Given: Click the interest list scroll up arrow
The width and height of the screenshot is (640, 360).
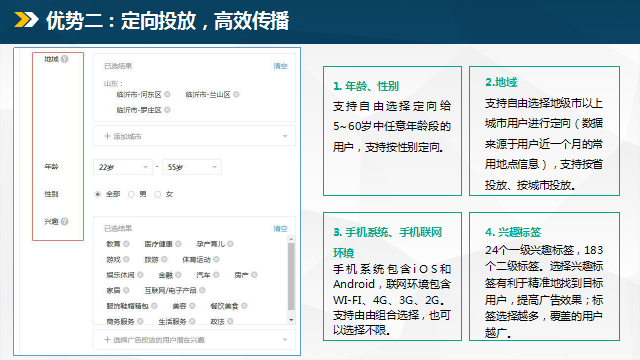Looking at the screenshot, I should point(291,239).
